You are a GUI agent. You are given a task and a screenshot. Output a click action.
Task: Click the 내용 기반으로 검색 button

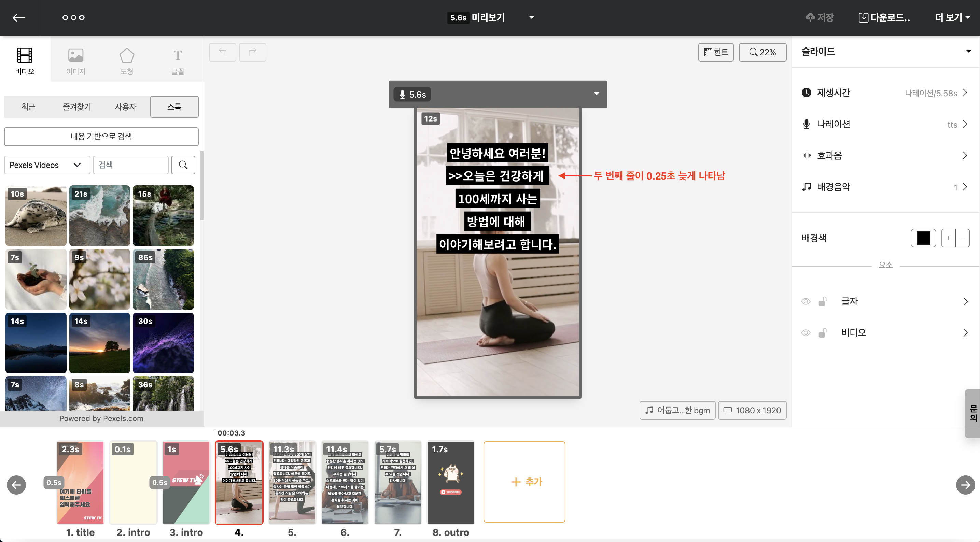(x=101, y=137)
